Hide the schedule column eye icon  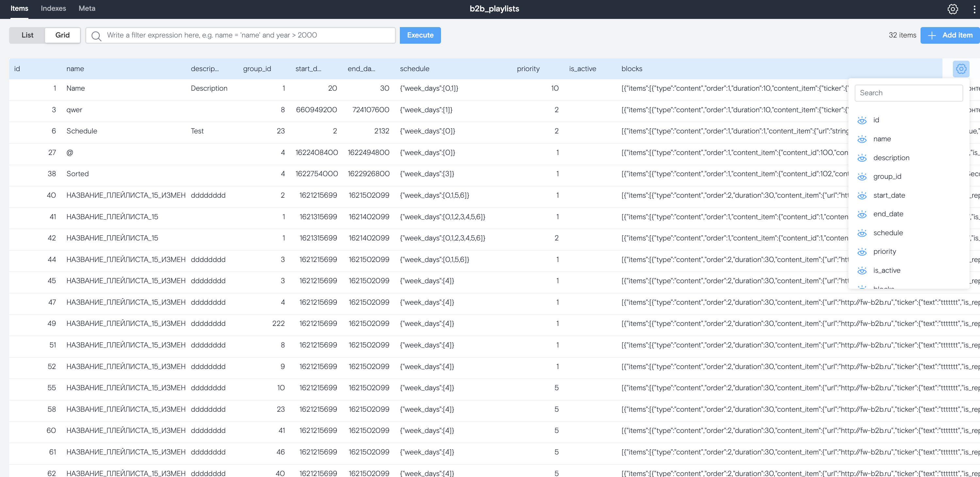862,233
